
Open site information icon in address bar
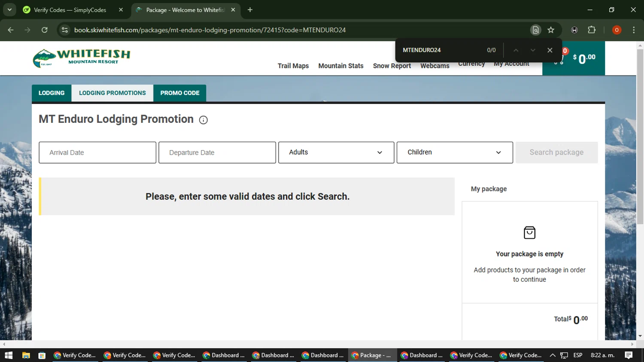pyautogui.click(x=65, y=30)
